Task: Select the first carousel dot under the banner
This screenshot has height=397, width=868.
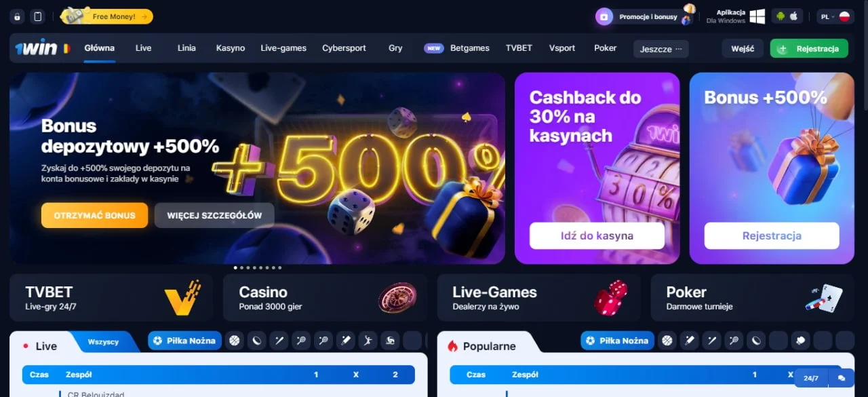Action: (236, 267)
